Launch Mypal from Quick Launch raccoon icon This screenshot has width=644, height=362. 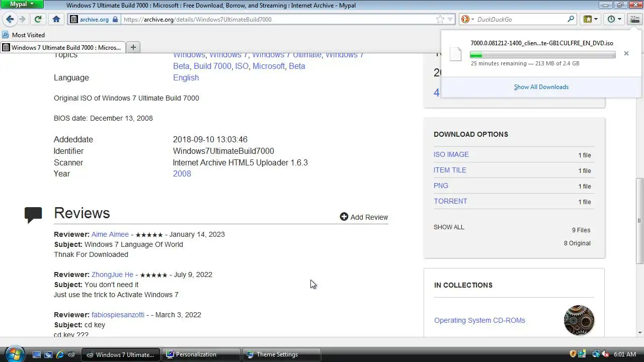coord(71,354)
